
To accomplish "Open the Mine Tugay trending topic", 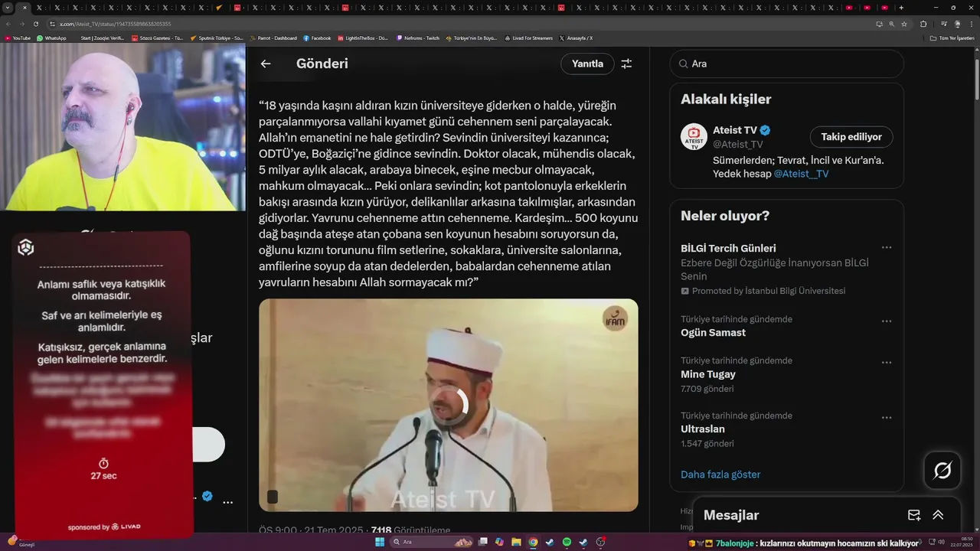I will click(x=708, y=374).
